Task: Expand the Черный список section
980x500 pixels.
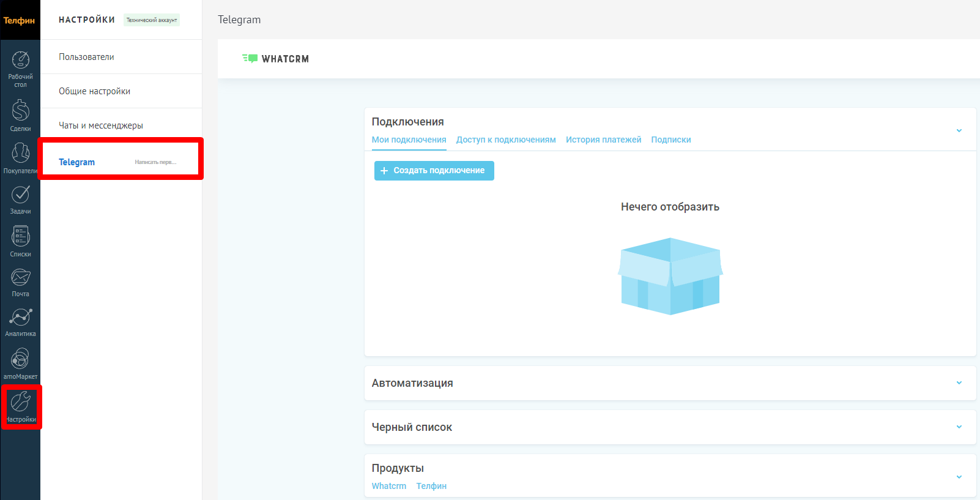Action: (x=959, y=427)
